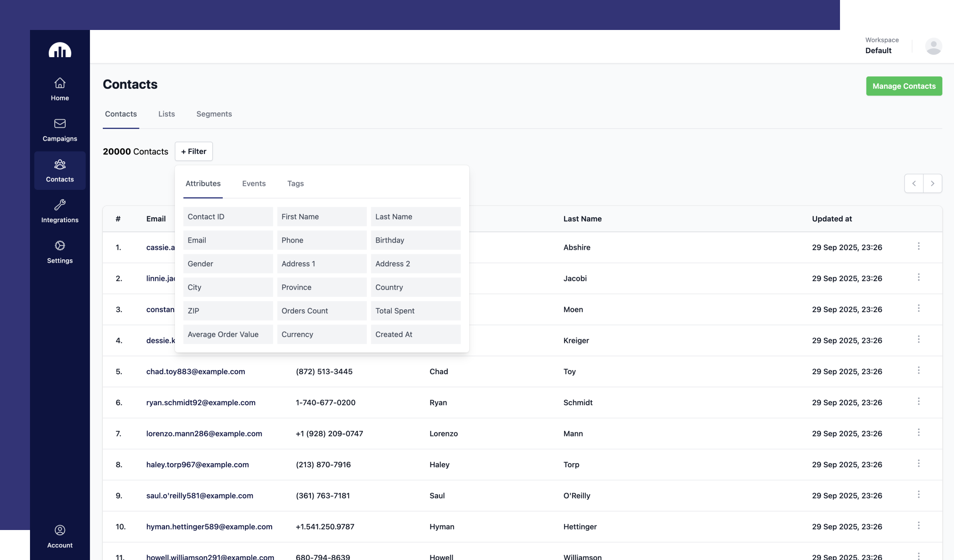Click the app logo in the sidebar

click(x=60, y=50)
